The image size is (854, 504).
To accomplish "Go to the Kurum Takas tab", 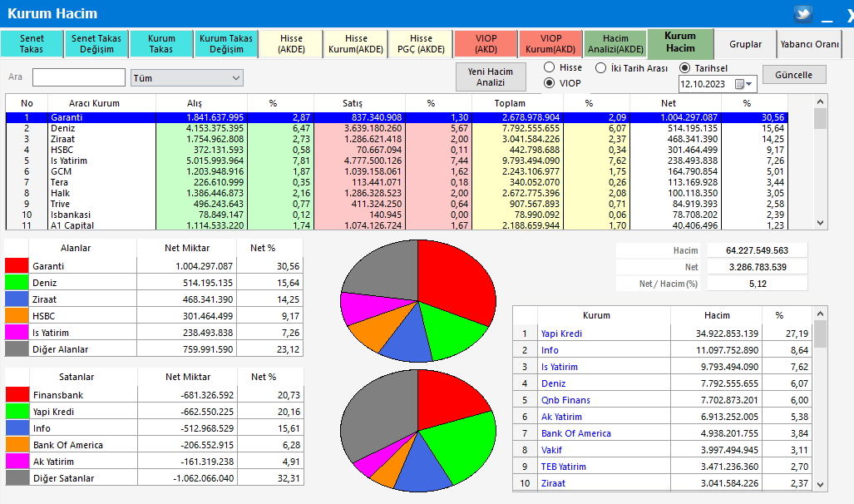I will (x=161, y=43).
